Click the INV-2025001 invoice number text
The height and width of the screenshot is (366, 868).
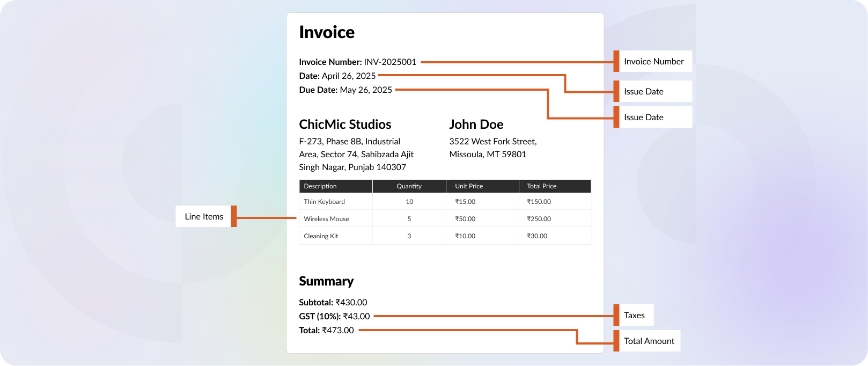[390, 62]
